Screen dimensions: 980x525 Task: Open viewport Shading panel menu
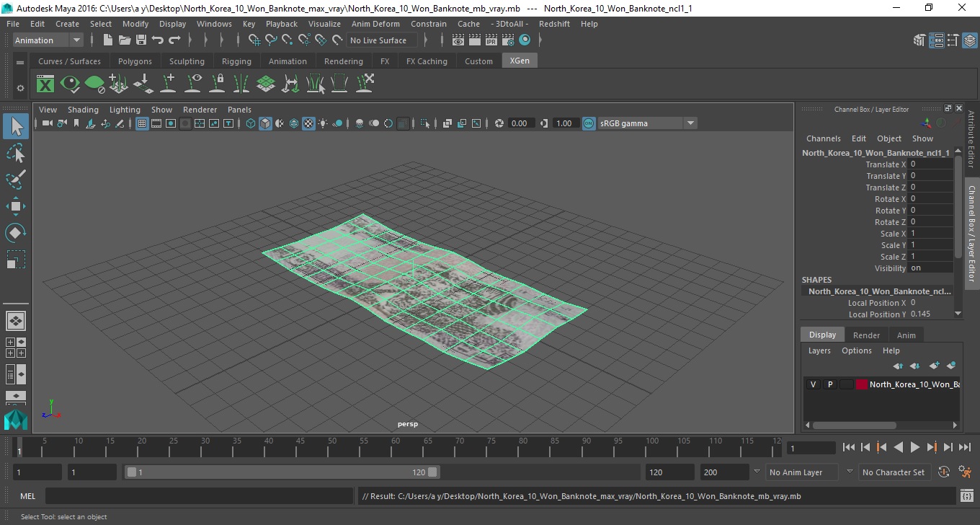click(x=83, y=110)
